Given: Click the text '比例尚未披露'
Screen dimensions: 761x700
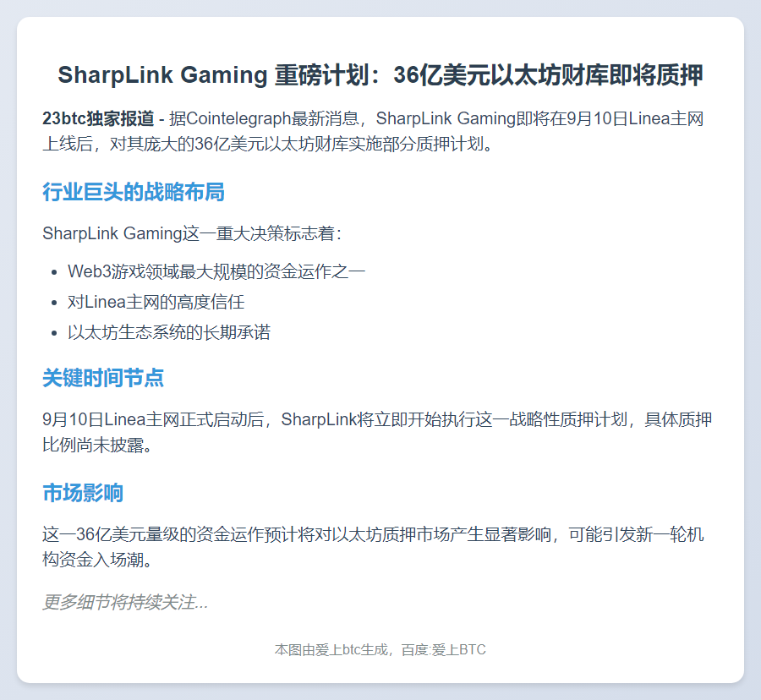Looking at the screenshot, I should (96, 445).
